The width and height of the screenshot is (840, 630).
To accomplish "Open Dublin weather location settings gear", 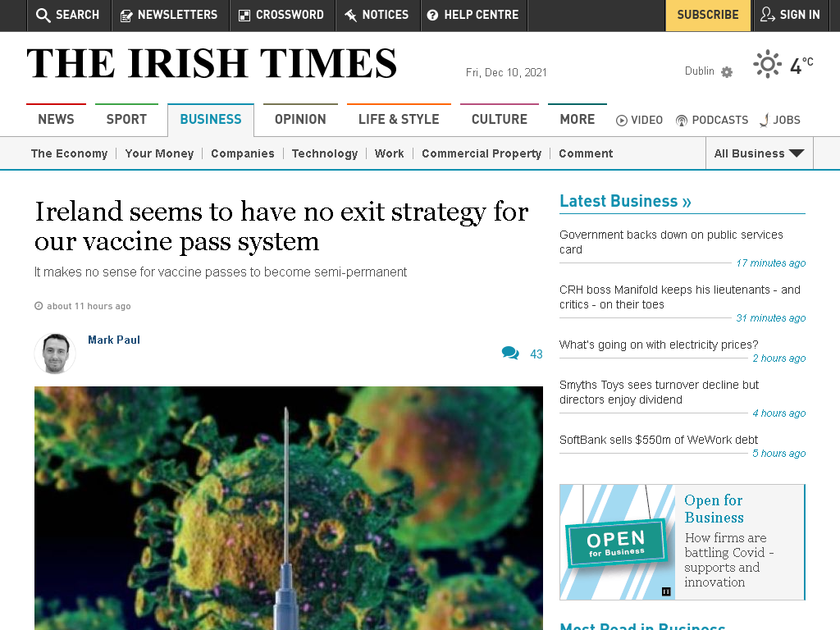I will click(727, 72).
